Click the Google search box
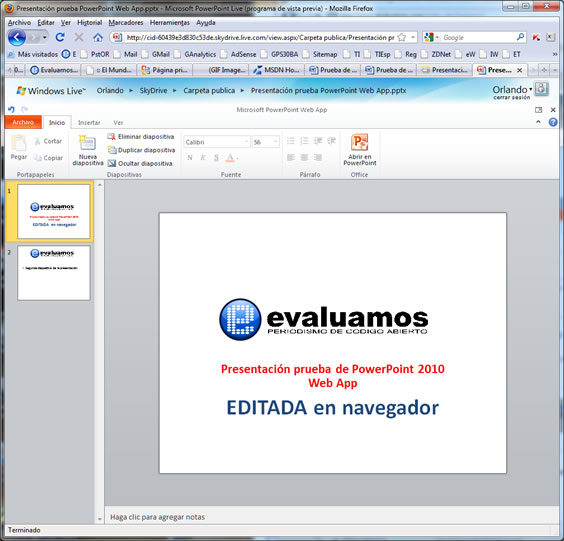This screenshot has height=541, width=564. click(478, 37)
